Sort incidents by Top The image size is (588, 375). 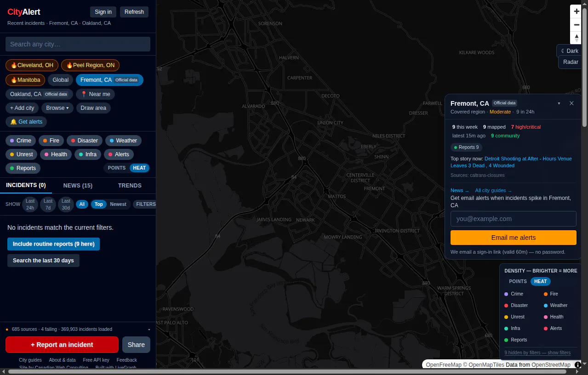pyautogui.click(x=99, y=204)
